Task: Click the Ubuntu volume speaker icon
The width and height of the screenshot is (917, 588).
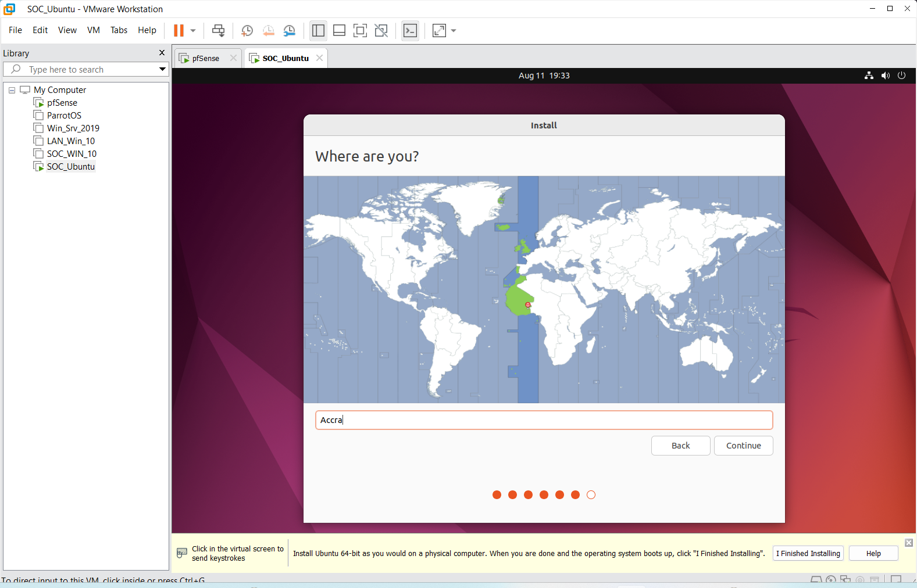Action: click(885, 76)
